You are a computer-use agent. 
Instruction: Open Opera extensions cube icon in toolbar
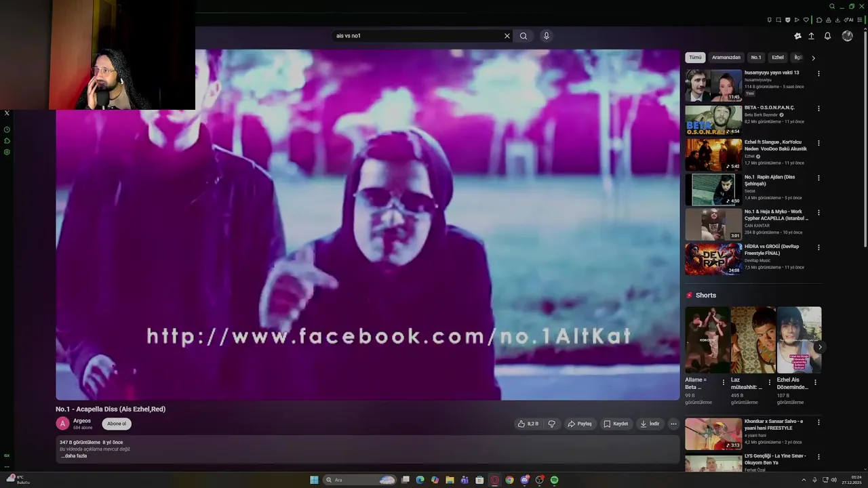[819, 20]
